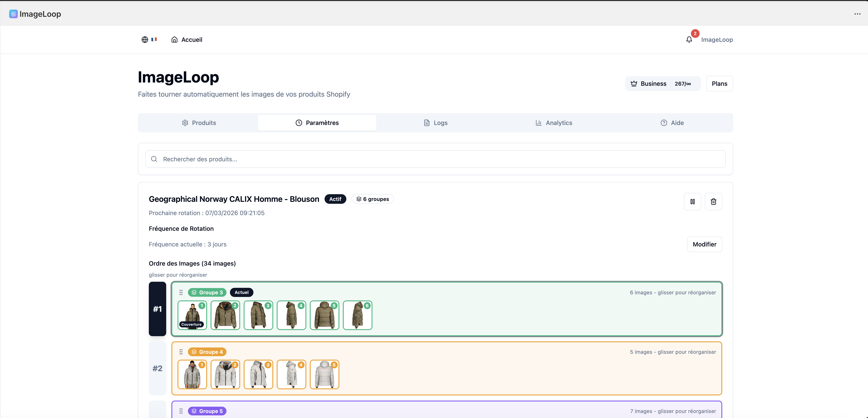Click the product title Geographical Norway CALIX
The width and height of the screenshot is (868, 418).
[x=234, y=199]
